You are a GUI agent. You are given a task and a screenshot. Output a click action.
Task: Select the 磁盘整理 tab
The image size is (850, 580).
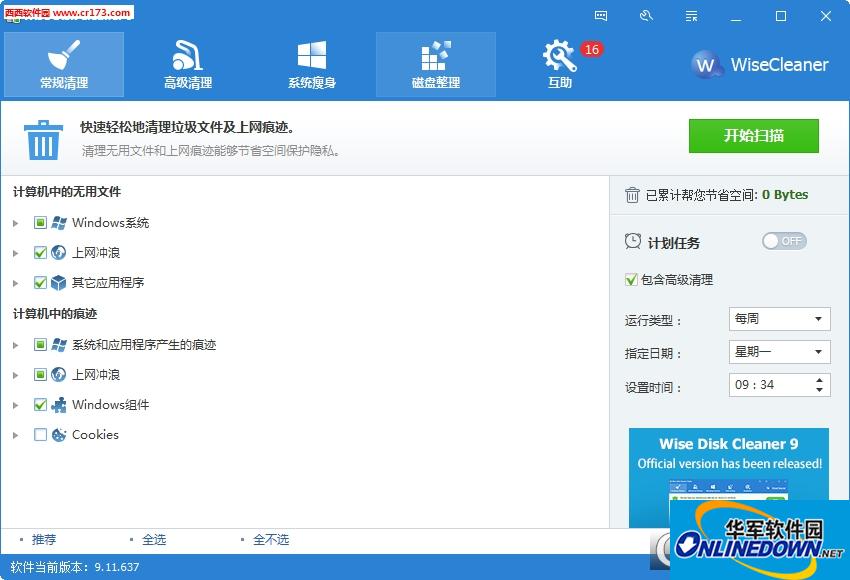436,65
